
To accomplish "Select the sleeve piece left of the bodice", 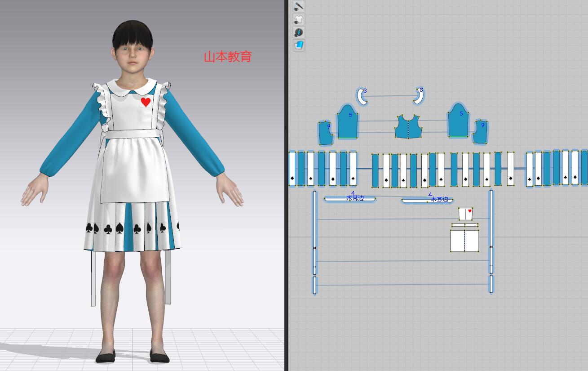I will 348,121.
